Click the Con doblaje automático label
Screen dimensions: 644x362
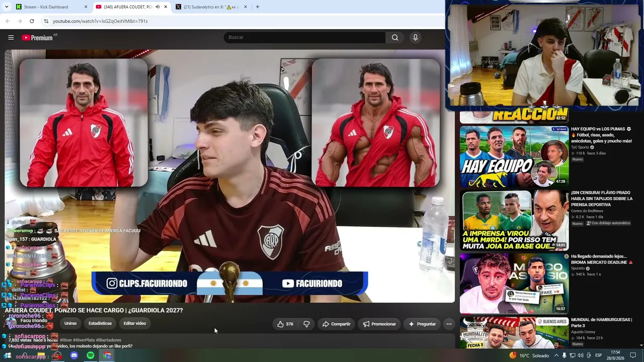[608, 223]
